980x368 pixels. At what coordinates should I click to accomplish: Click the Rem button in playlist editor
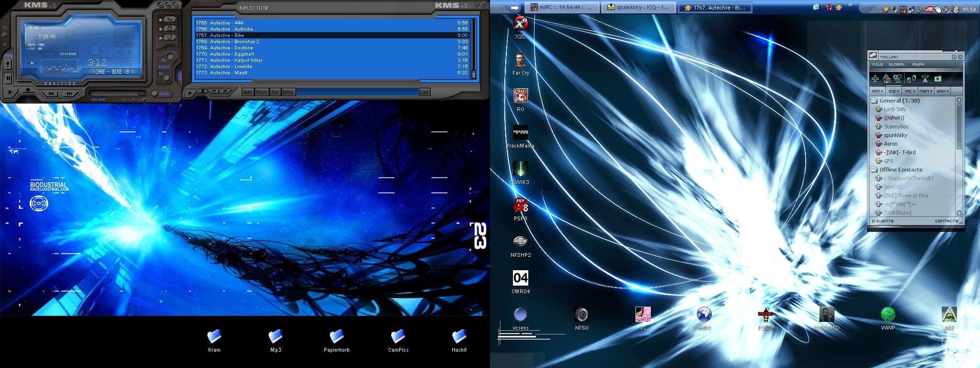261,92
